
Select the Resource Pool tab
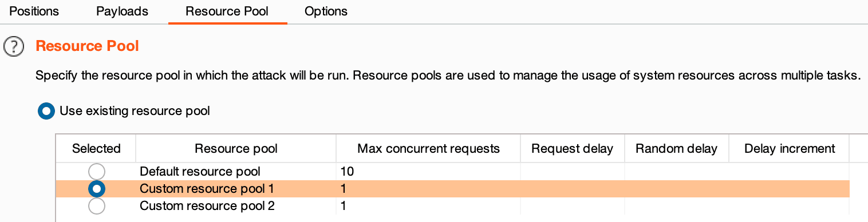[227, 11]
